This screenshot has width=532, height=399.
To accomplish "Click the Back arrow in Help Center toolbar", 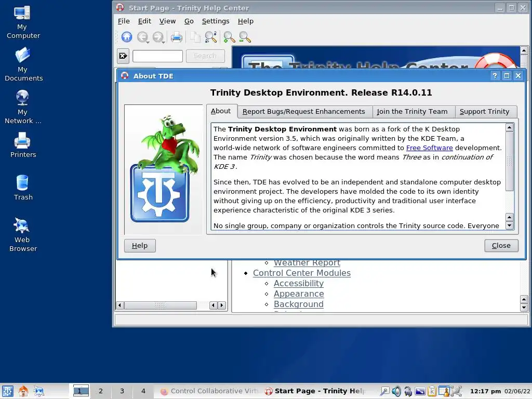I will pos(142,37).
